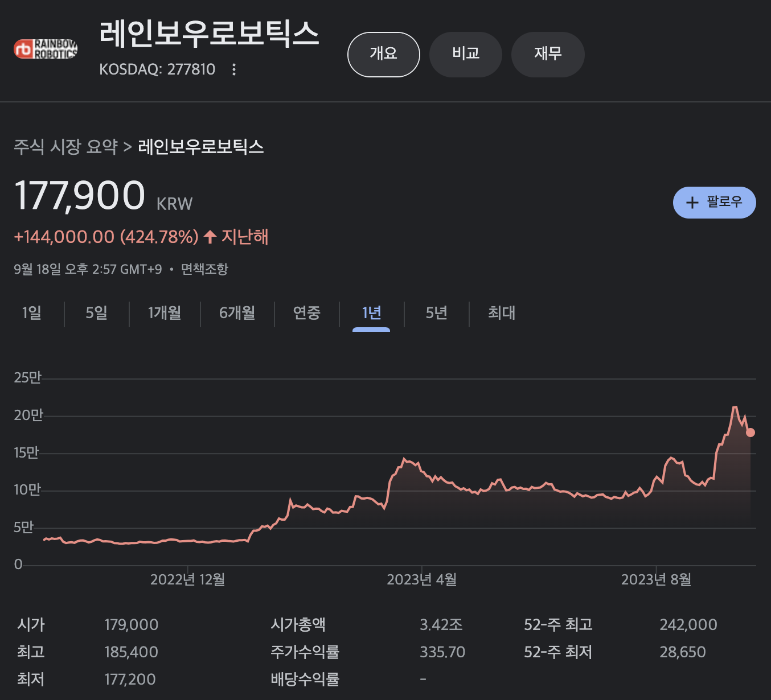Click the latest price dot on the chart
The width and height of the screenshot is (771, 700).
point(751,433)
